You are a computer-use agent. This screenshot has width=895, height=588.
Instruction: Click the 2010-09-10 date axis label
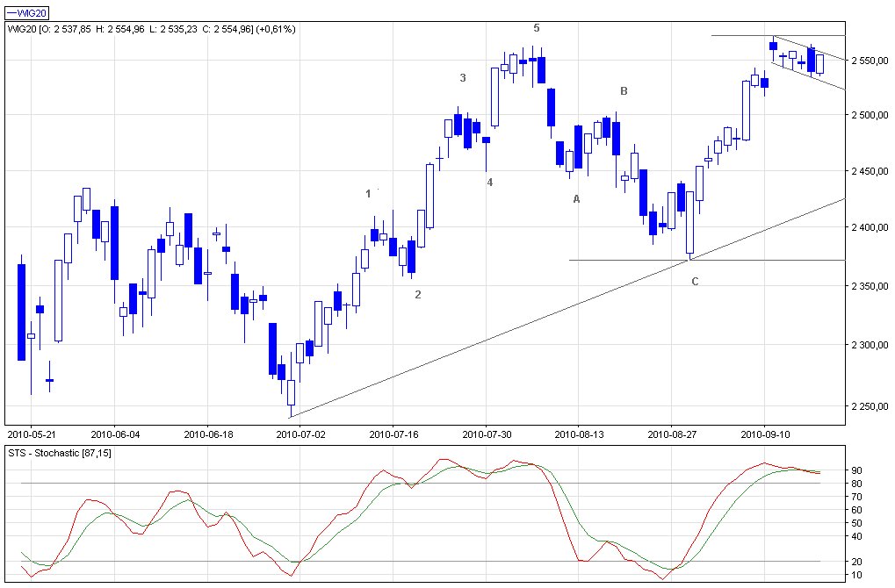pos(763,434)
